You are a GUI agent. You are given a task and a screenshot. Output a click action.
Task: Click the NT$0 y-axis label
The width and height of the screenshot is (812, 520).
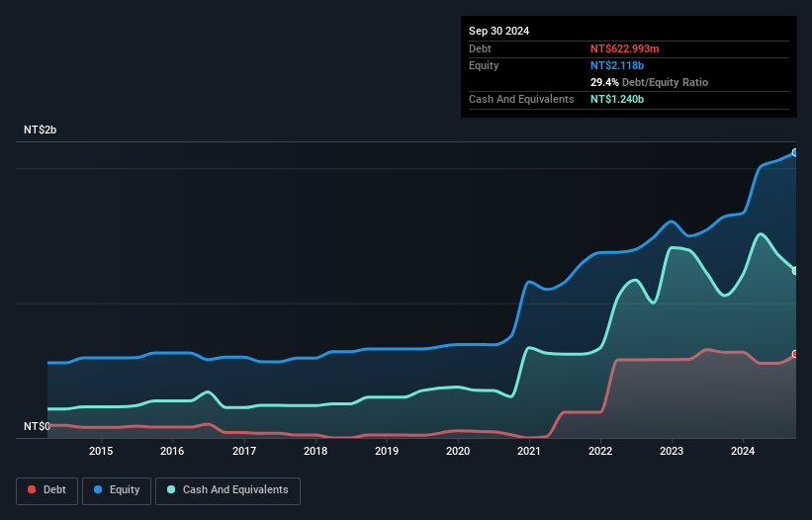tap(37, 426)
